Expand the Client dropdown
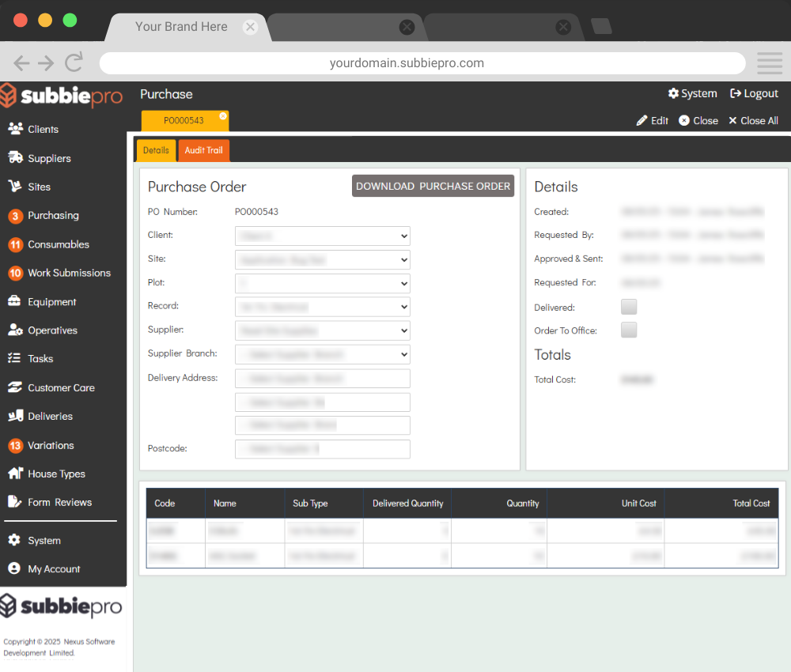This screenshot has height=672, width=791. click(x=323, y=236)
